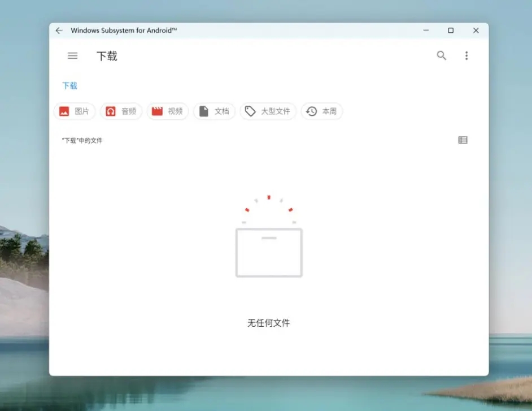Click the 下载 breadcrumb link
The width and height of the screenshot is (532, 411).
[69, 85]
